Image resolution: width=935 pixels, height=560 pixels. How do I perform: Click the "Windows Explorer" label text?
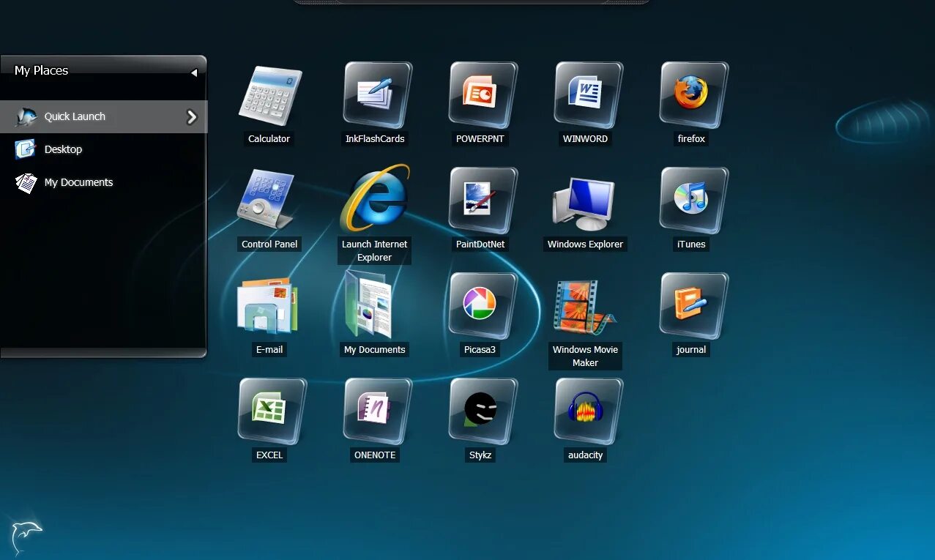click(586, 244)
